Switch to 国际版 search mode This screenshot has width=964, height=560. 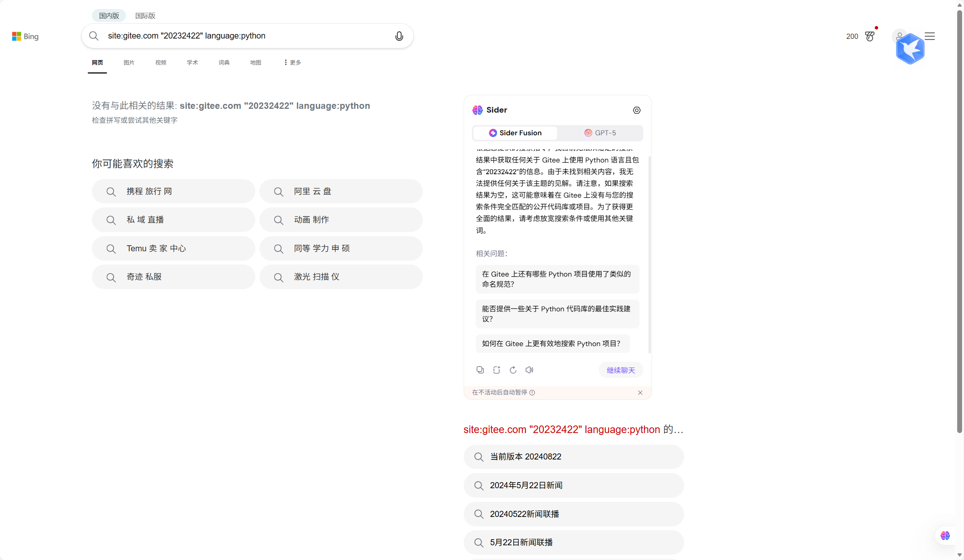[x=145, y=15]
